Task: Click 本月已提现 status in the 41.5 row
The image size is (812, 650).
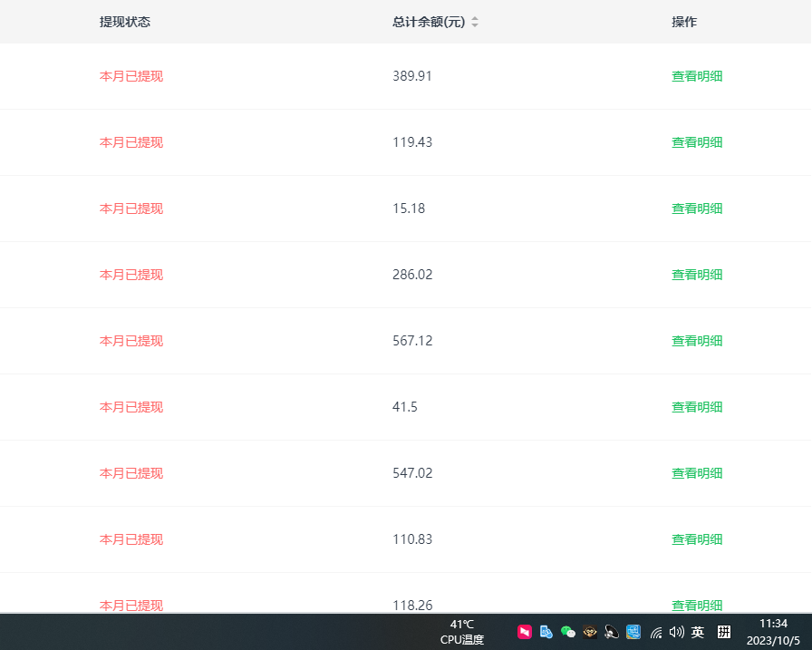Action: (131, 408)
